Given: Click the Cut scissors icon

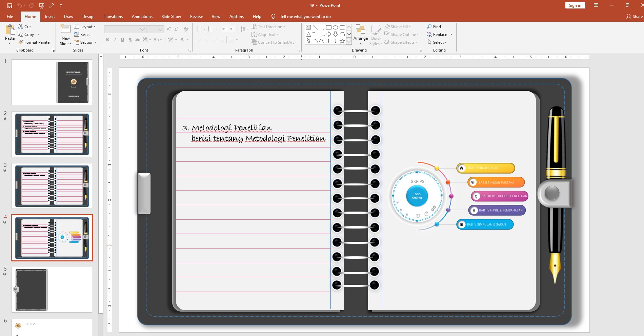Looking at the screenshot, I should (x=21, y=26).
